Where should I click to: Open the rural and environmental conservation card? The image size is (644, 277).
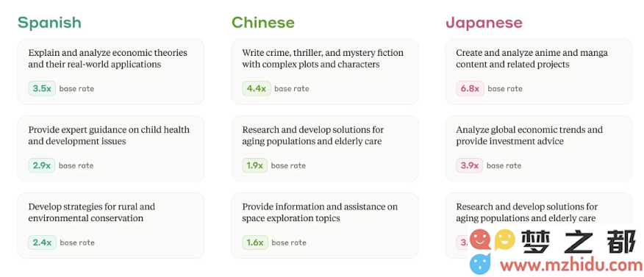111,226
